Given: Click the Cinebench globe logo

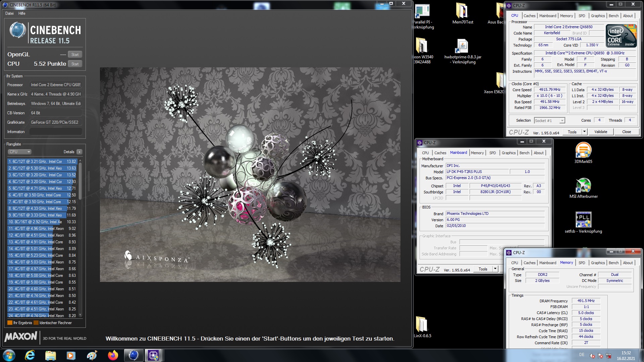Looking at the screenshot, I should click(x=17, y=31).
